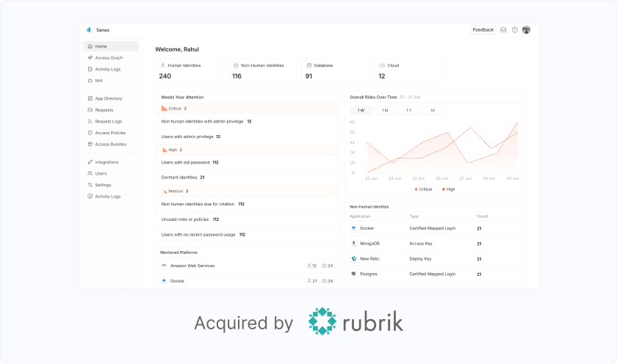Open Home in the sidebar
Viewport: 617px width, 364px height.
coord(111,46)
